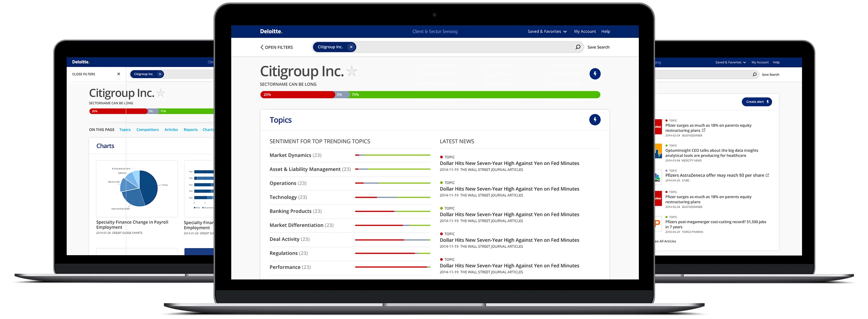
Task: Select Deal Activity (23) topic
Action: pos(290,239)
